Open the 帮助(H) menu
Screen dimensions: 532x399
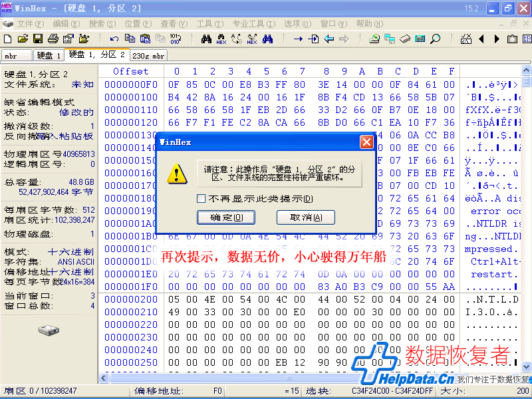pos(370,24)
